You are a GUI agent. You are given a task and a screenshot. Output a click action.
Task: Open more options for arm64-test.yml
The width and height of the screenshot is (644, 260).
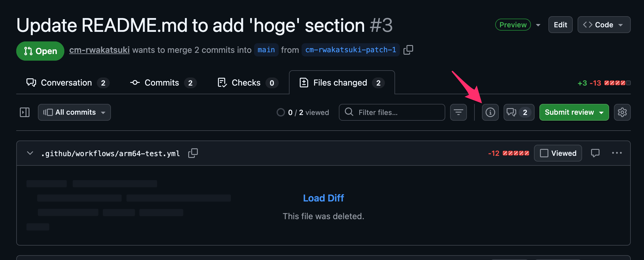[617, 153]
